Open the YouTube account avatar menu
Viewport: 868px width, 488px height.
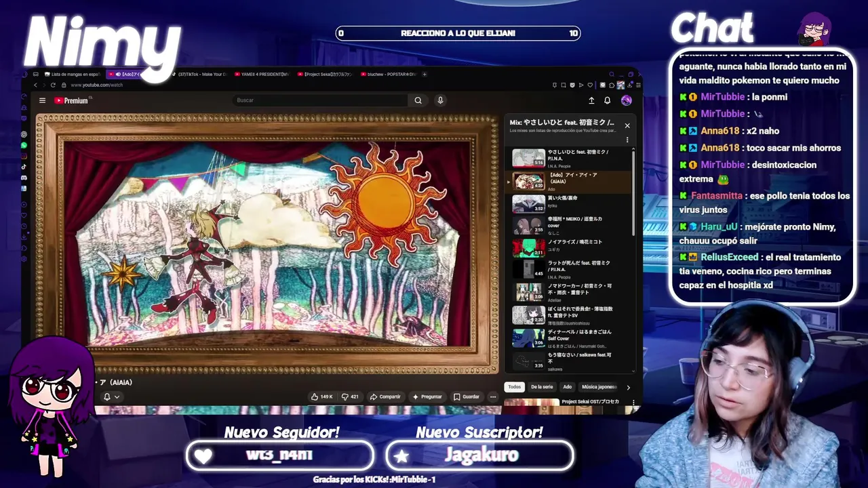pos(626,100)
